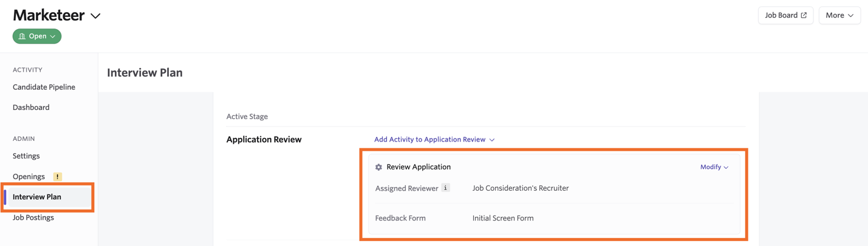Click the Feedback Form label

tap(400, 218)
